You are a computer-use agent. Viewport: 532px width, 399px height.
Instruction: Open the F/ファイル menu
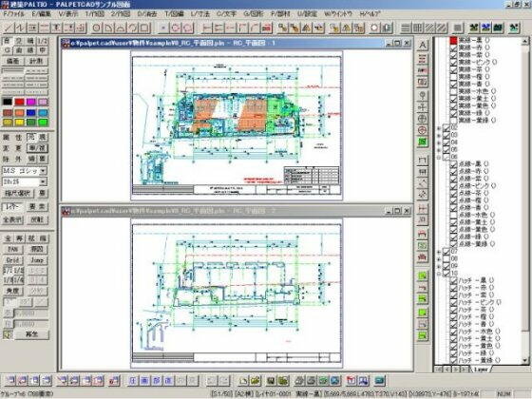[13, 14]
